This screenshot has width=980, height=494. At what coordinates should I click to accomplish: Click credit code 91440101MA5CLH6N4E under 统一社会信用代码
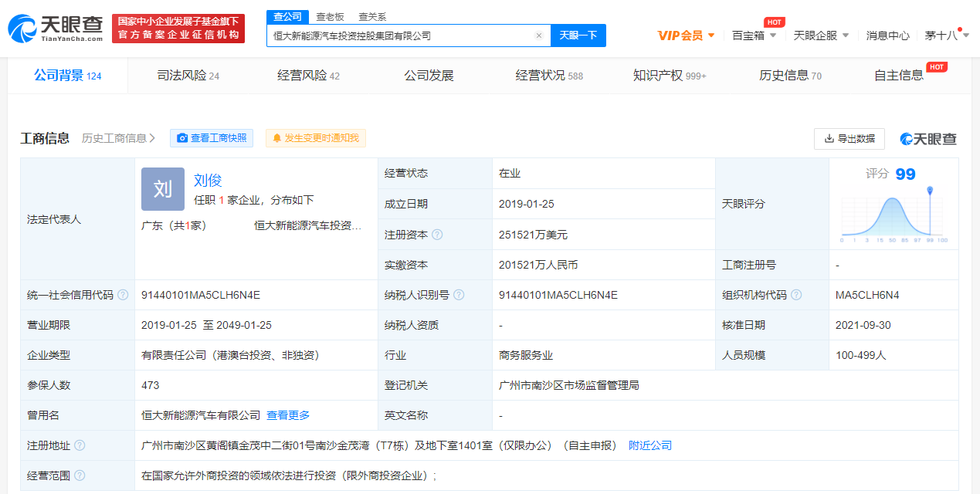(201, 295)
